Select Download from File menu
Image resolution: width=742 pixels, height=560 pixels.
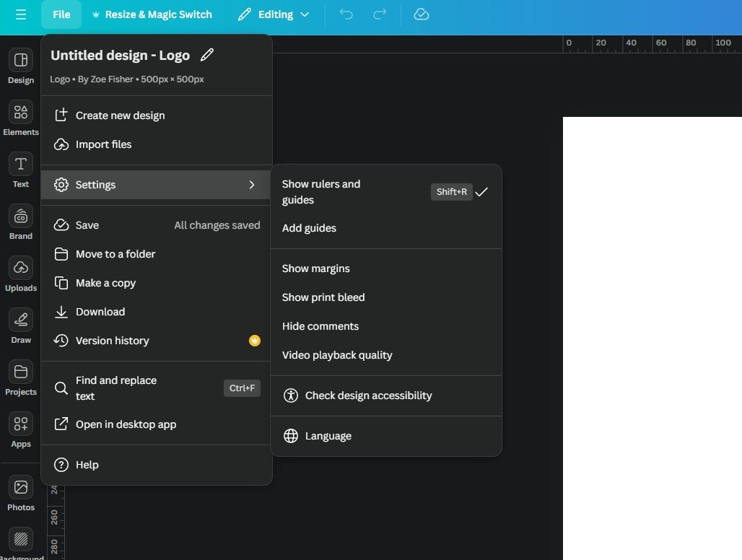100,312
